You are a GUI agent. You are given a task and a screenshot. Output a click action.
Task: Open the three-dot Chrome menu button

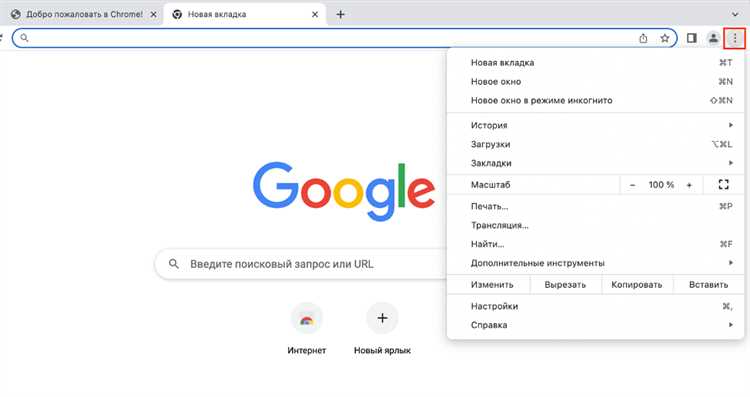735,38
